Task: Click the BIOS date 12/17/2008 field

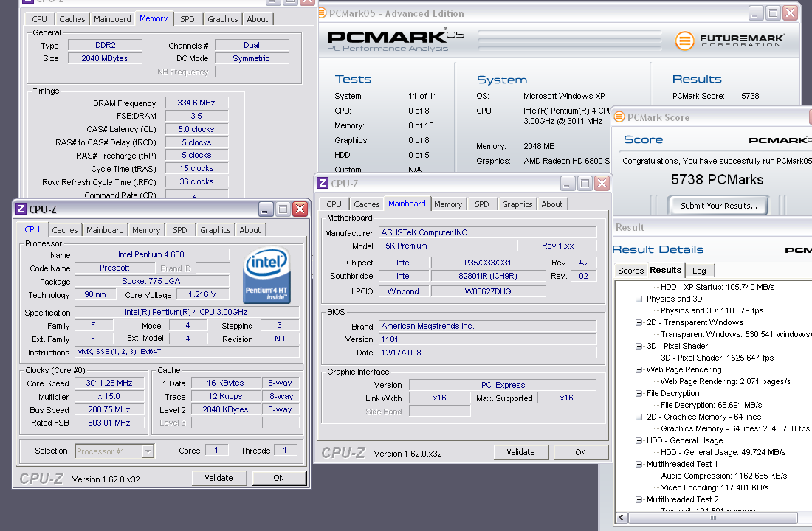Action: (x=487, y=353)
